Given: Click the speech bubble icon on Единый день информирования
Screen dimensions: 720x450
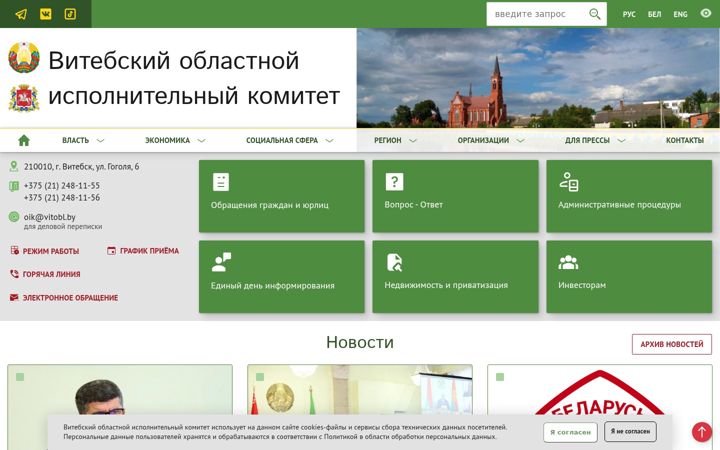Looking at the screenshot, I should (x=221, y=262).
